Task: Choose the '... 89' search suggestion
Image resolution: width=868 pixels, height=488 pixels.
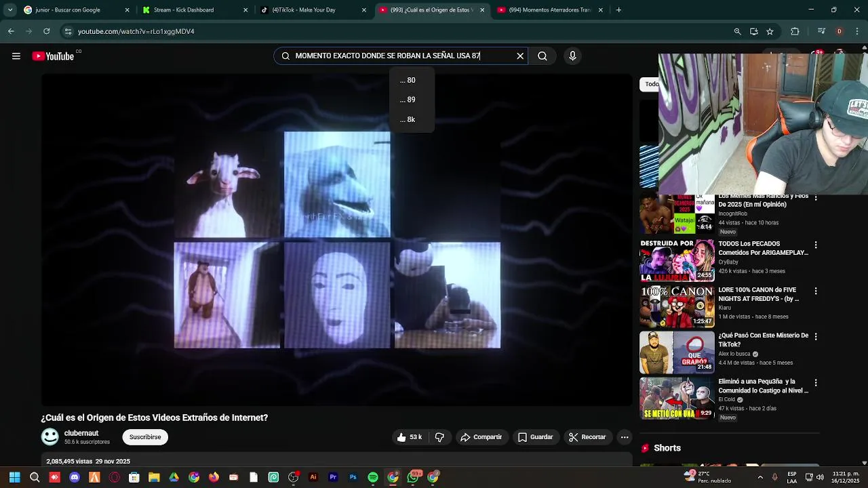Action: (412, 100)
